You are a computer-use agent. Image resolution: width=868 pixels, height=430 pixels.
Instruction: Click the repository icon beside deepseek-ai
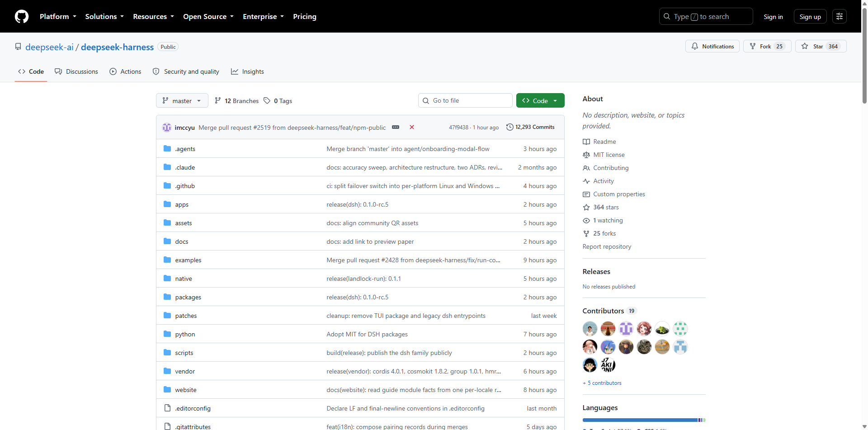pos(18,47)
